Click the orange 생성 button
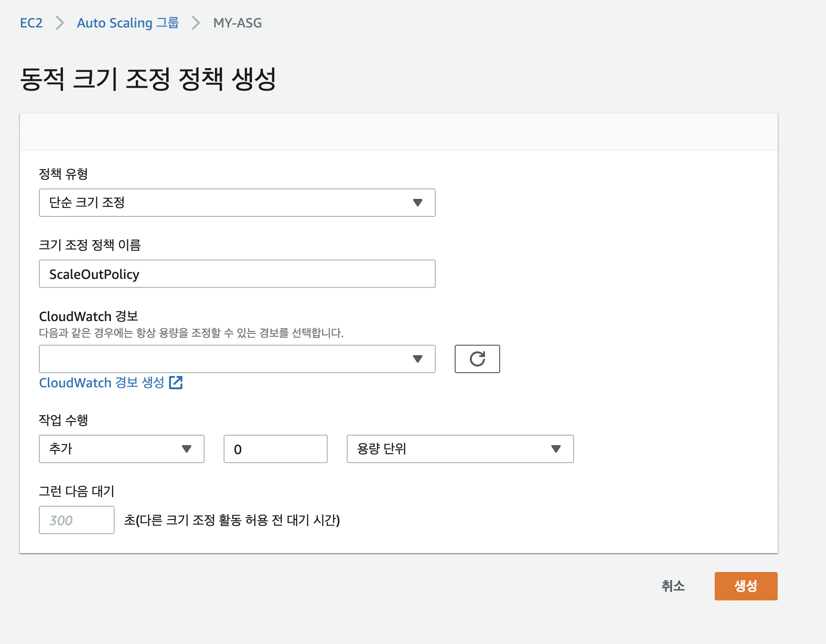Viewport: 826px width, 644px height. coord(746,586)
